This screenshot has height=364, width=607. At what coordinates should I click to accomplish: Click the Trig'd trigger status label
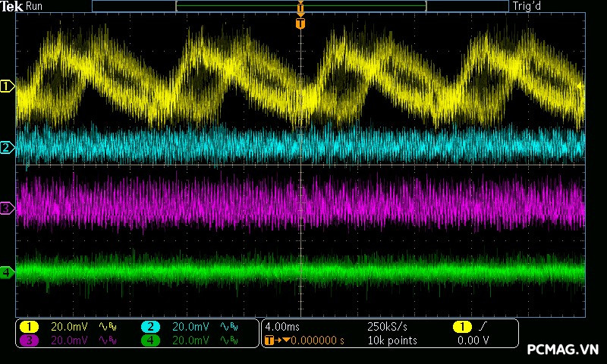(528, 6)
